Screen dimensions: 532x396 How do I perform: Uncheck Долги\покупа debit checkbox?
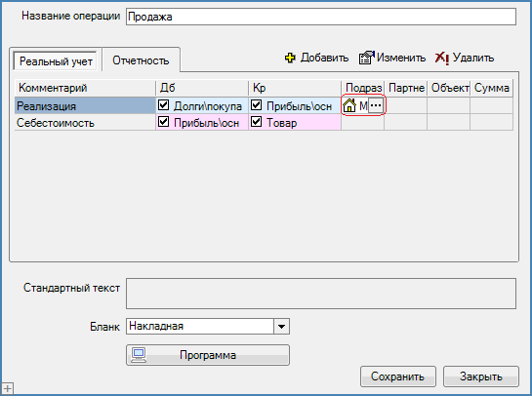pyautogui.click(x=164, y=105)
